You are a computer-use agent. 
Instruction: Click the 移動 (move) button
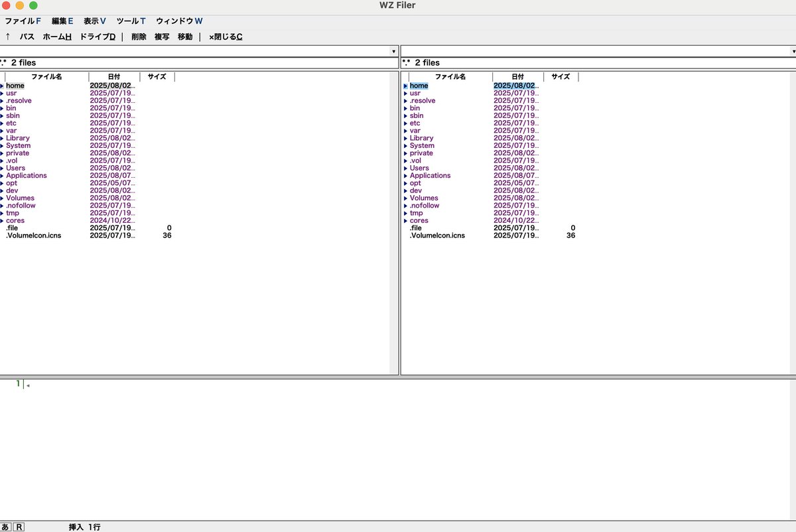(x=185, y=37)
